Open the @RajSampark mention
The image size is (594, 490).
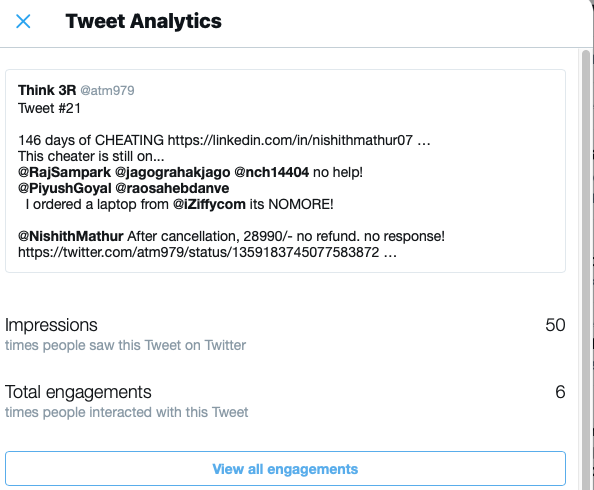coord(64,172)
